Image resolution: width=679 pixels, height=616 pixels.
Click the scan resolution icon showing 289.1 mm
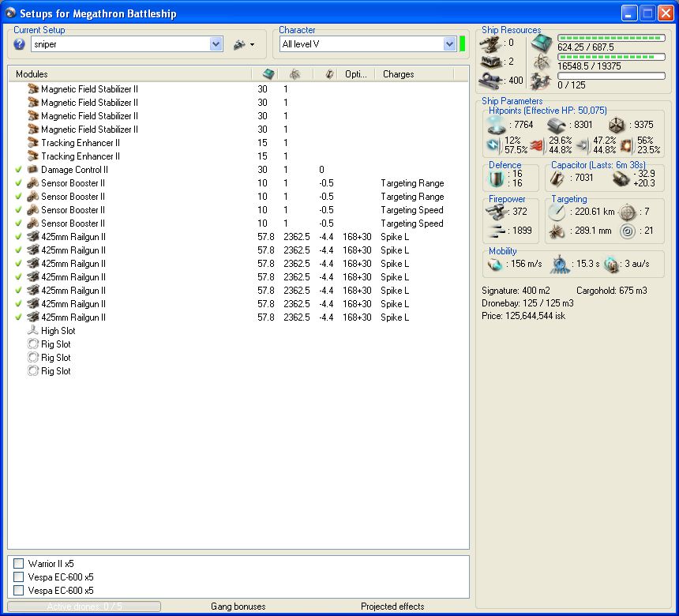click(557, 231)
